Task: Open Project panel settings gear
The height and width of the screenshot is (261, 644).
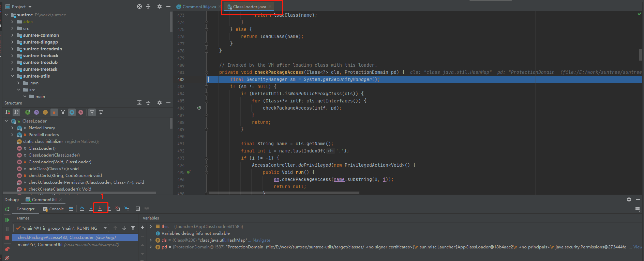Action: tap(160, 6)
